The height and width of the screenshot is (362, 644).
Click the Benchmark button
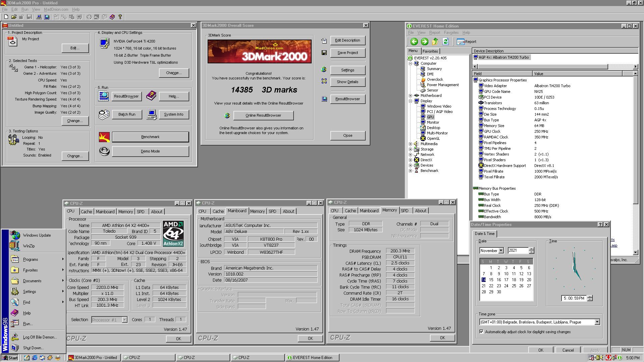pos(150,137)
